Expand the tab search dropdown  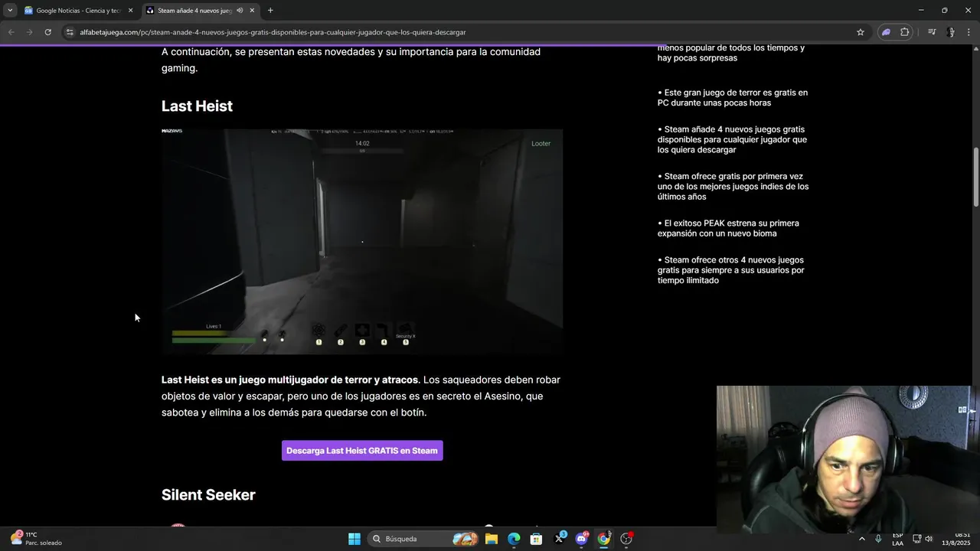coord(10,11)
